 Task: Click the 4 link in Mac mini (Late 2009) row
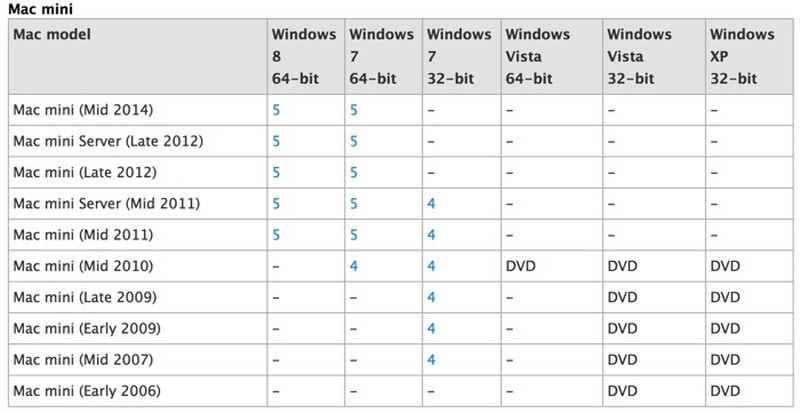tap(431, 297)
